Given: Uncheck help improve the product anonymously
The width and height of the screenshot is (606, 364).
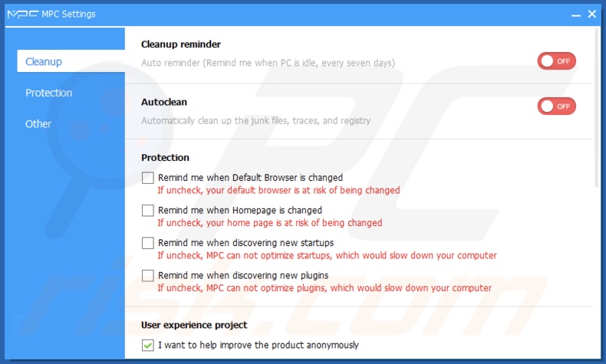Looking at the screenshot, I should pyautogui.click(x=147, y=345).
